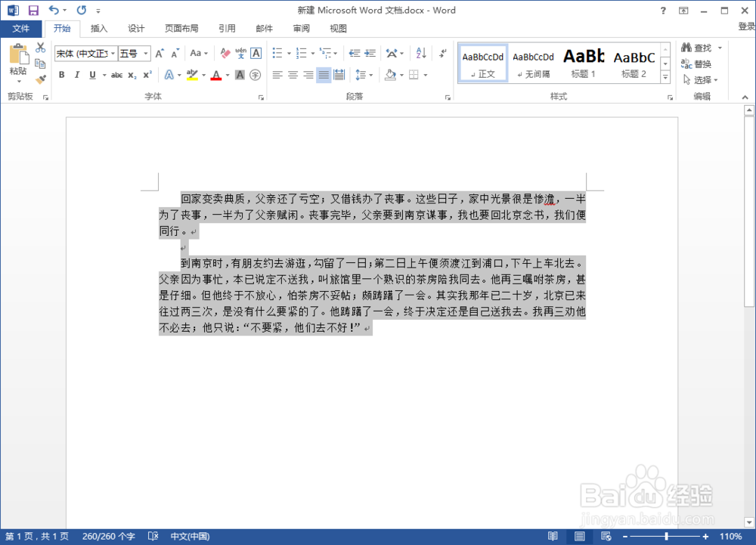This screenshot has width=756, height=545.
Task: Click the Redo/Repeat icon
Action: point(82,10)
